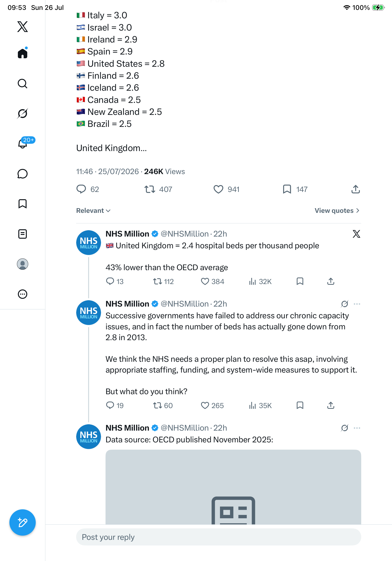Bookmark the main post with 147 bookmarks
This screenshot has width=392, height=561.
tap(287, 189)
